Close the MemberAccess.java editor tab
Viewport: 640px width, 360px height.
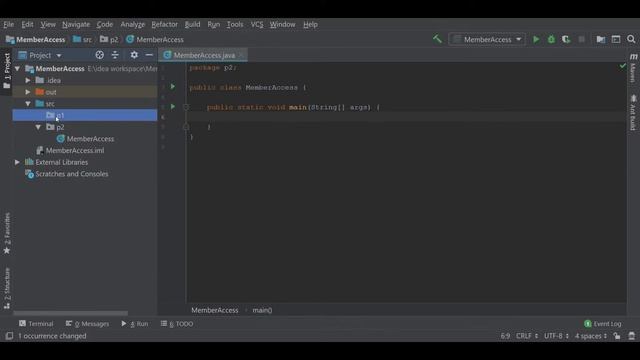pos(241,55)
